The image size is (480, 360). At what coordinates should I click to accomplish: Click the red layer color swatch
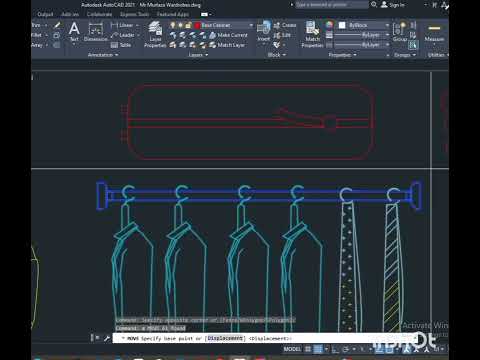197,25
